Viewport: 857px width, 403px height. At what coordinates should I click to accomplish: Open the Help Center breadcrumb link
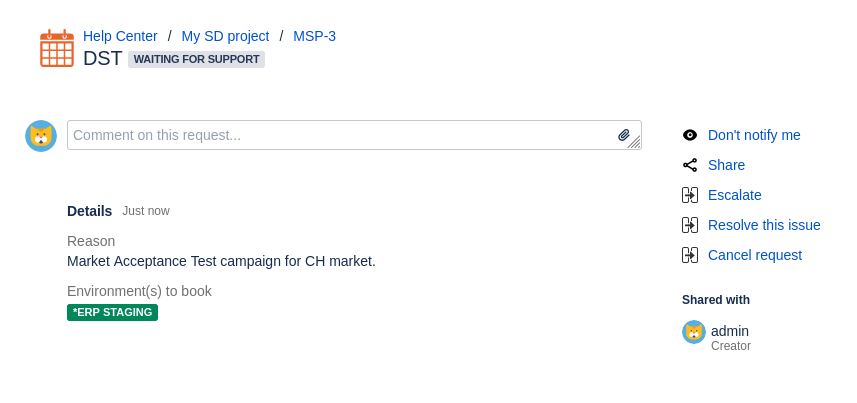[120, 36]
